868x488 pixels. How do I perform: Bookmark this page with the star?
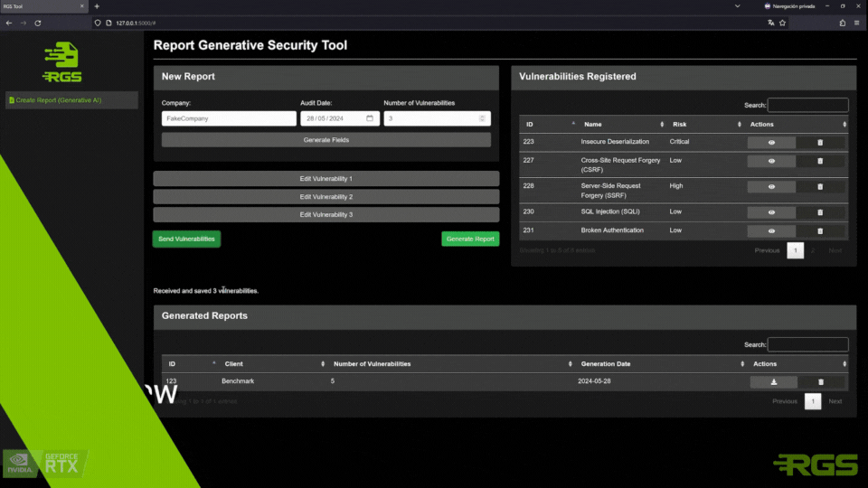782,23
